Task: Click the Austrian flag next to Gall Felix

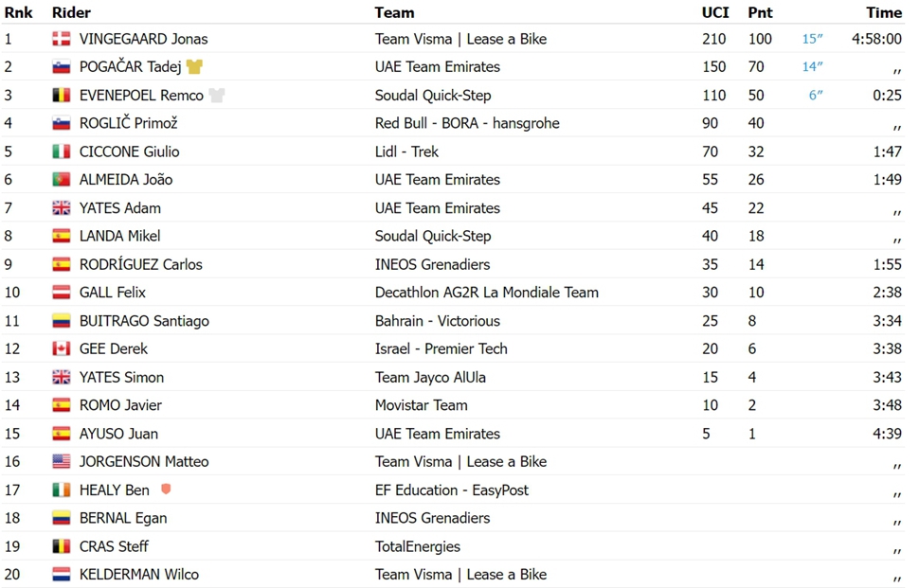Action: pos(62,293)
